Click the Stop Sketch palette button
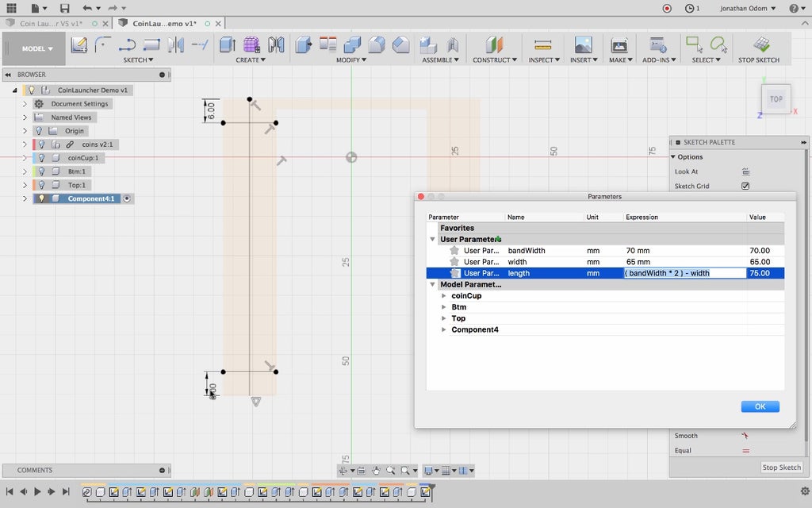The image size is (812, 508). tap(781, 468)
